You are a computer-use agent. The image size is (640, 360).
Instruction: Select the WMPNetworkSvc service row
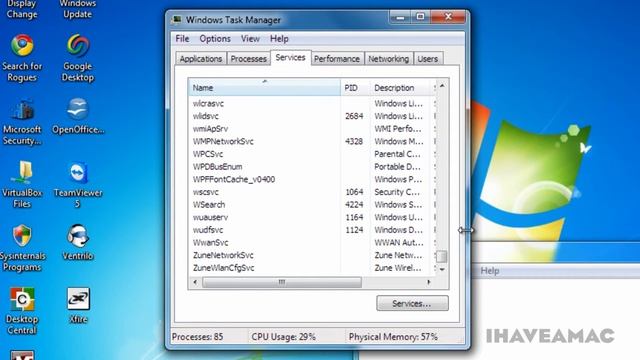[312, 141]
